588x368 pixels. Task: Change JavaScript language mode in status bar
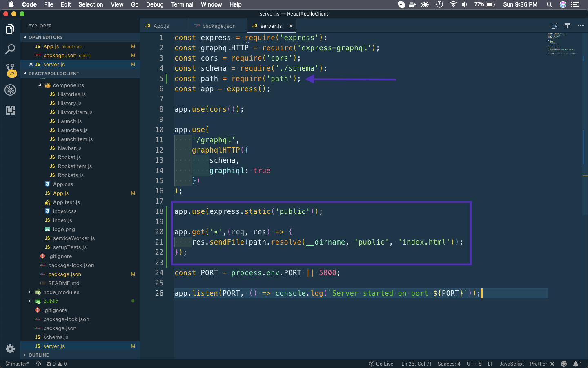511,364
